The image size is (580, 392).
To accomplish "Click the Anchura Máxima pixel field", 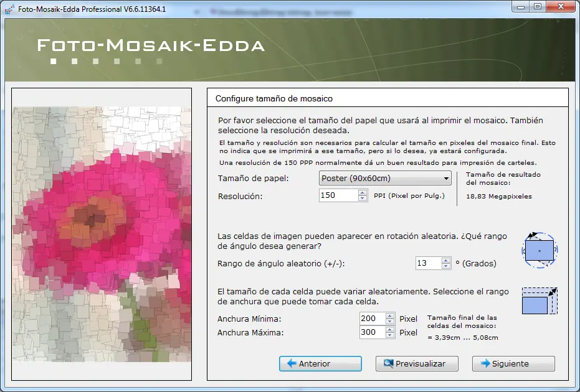I will 372,332.
